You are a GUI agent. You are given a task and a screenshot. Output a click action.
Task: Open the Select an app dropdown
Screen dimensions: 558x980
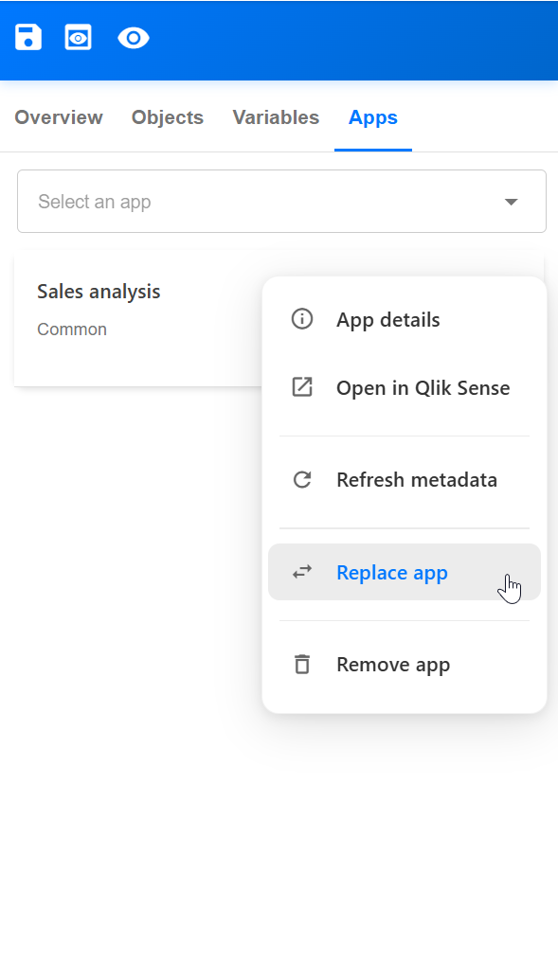click(x=281, y=201)
